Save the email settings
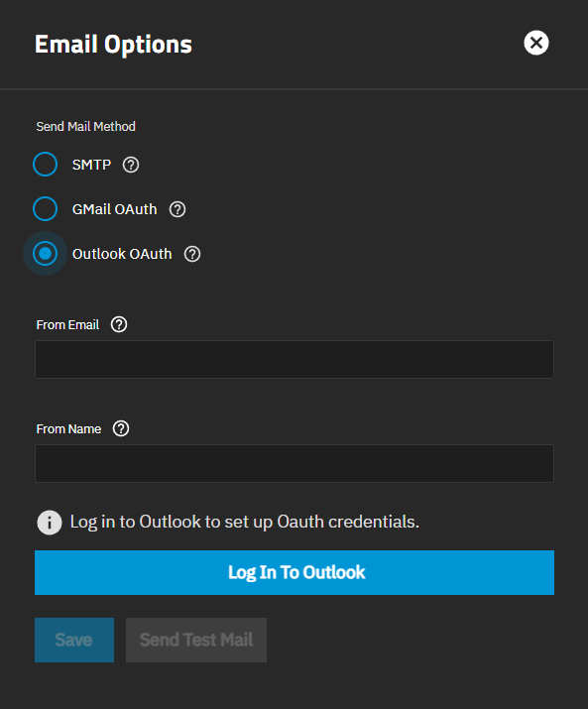This screenshot has height=709, width=588. [x=74, y=640]
